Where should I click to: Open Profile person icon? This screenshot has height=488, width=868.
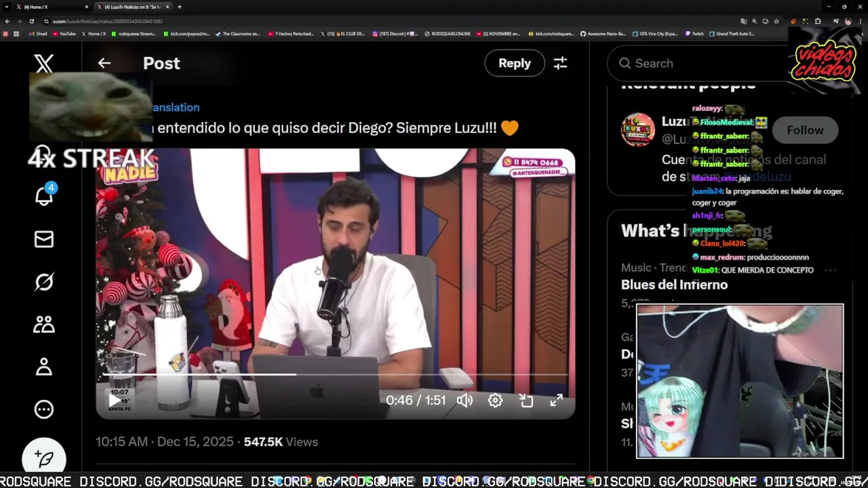click(44, 367)
